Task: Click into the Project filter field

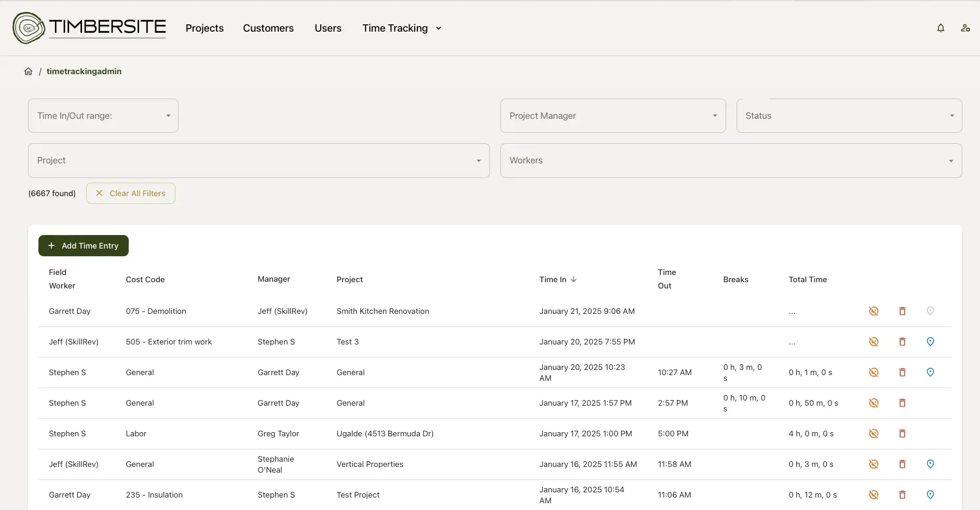Action: coord(258,161)
